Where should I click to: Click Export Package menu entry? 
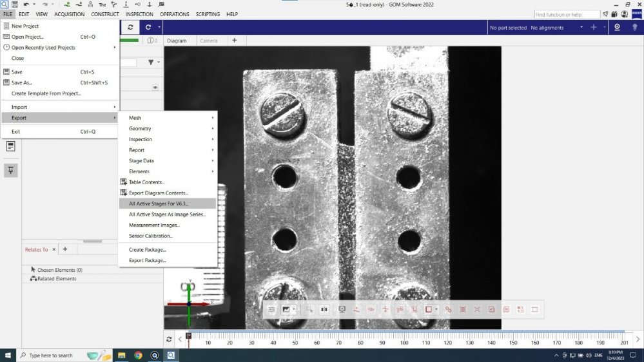[148, 260]
